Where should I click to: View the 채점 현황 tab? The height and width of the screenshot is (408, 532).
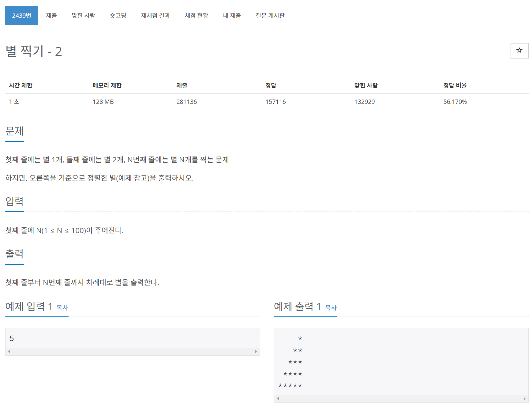[197, 15]
